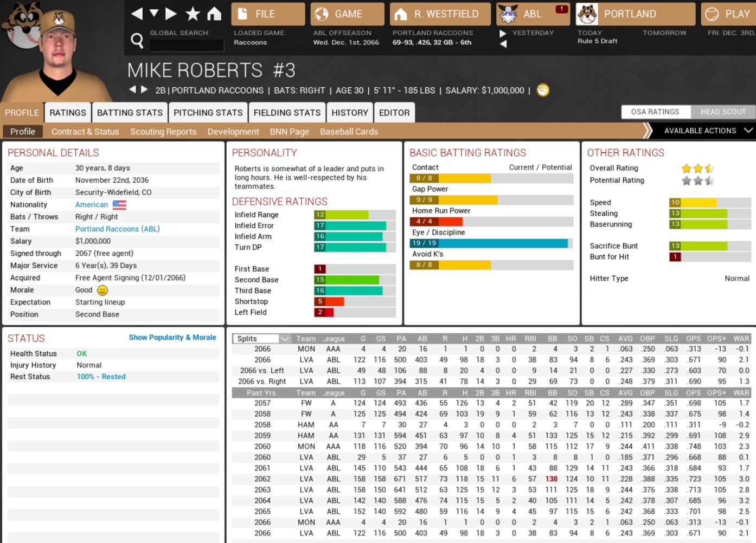Open the Splits dropdown selector
Screen dimensions: 756x543
[262, 339]
